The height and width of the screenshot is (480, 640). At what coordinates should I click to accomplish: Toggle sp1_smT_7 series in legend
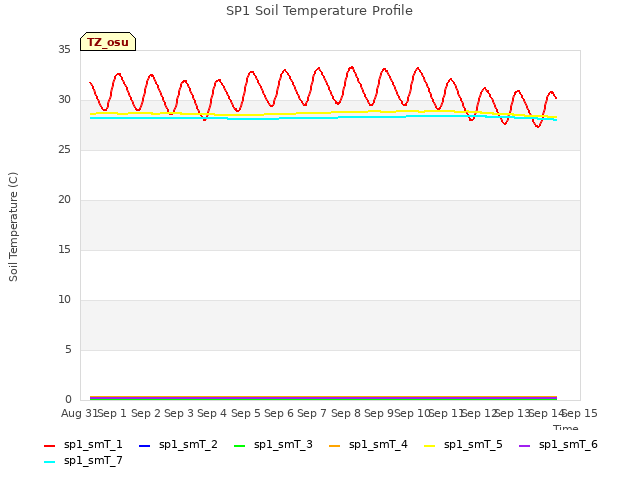click(x=83, y=460)
